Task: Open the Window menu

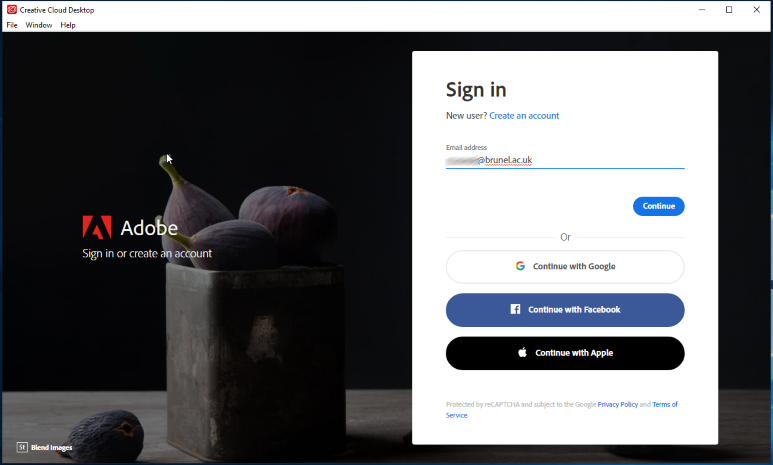Action: pos(38,25)
